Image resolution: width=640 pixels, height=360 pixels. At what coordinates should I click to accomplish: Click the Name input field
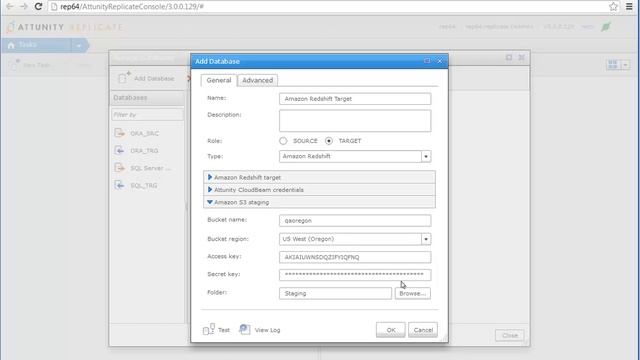pos(355,99)
